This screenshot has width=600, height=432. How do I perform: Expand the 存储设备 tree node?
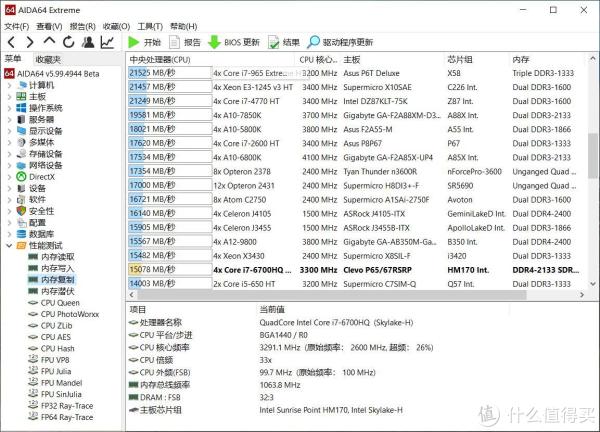[9, 154]
